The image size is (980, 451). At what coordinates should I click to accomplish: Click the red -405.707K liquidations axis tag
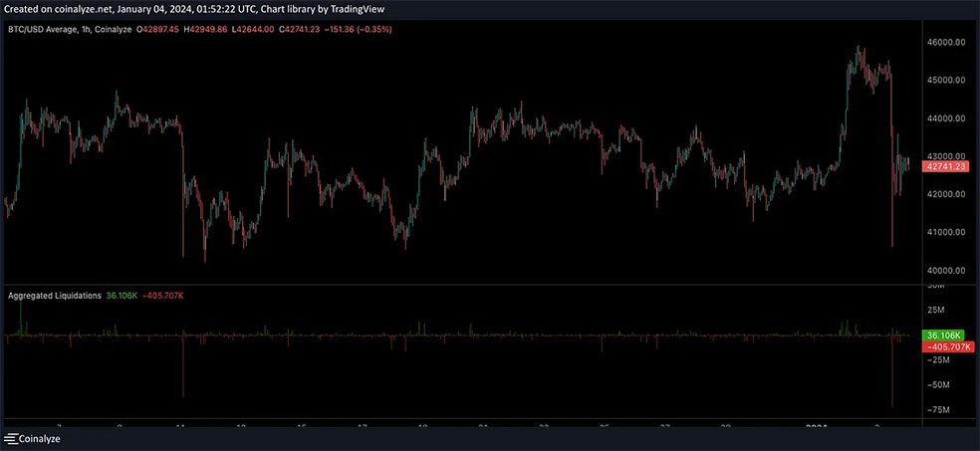(x=945, y=346)
